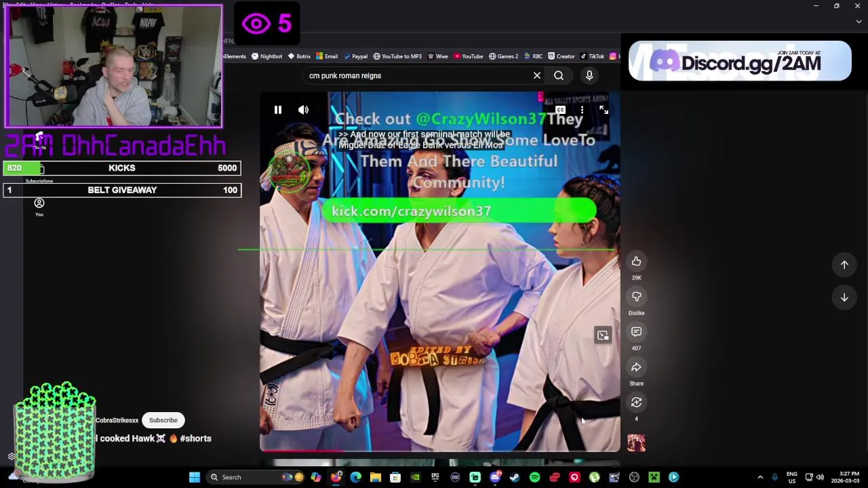Click the Dislike thumbs-down button

point(636,297)
